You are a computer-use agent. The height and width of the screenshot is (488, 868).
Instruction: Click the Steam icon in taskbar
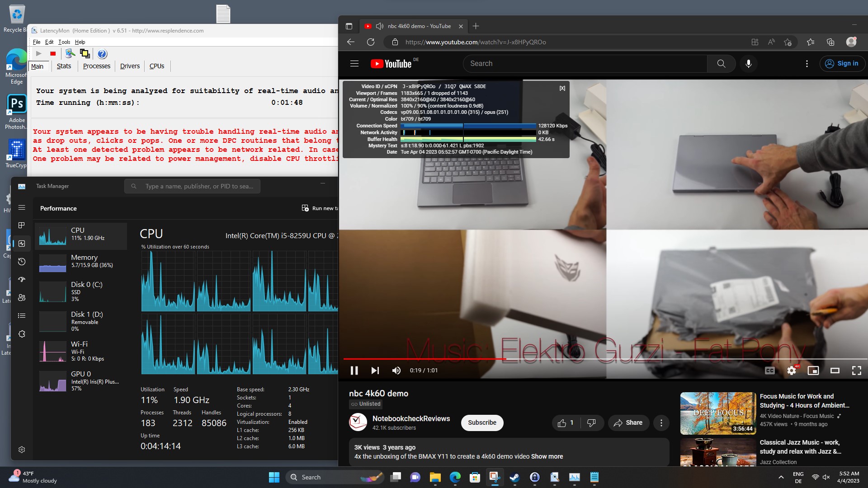click(514, 477)
